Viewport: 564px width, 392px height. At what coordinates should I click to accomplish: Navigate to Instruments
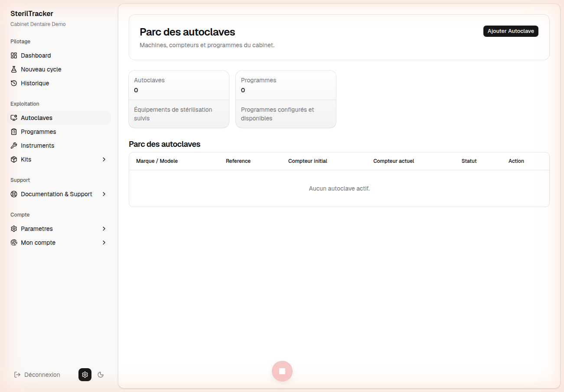(x=59, y=146)
